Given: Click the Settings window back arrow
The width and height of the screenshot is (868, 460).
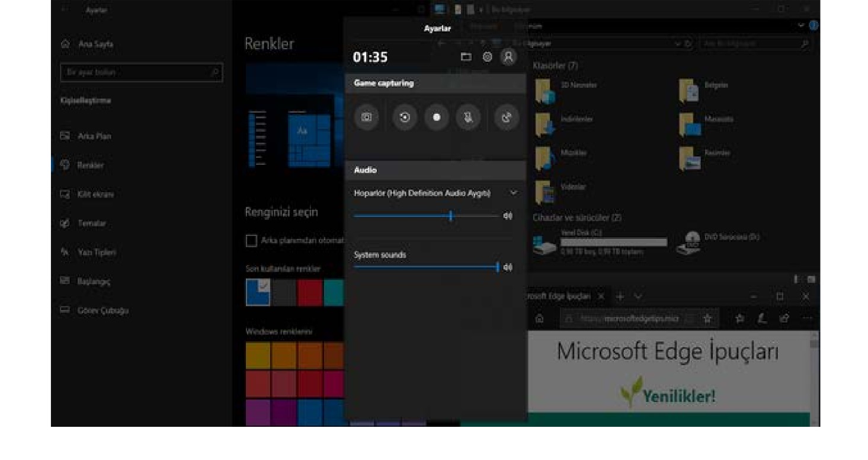Looking at the screenshot, I should (63, 9).
